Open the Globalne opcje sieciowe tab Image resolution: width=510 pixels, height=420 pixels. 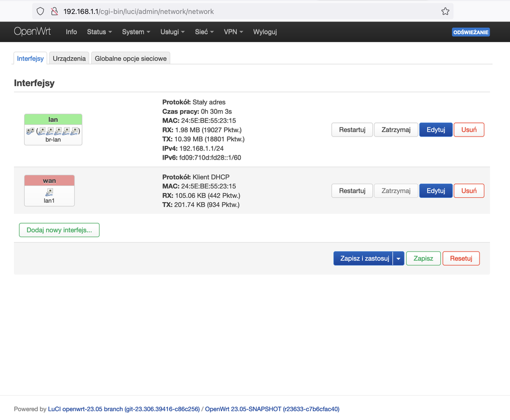(131, 59)
